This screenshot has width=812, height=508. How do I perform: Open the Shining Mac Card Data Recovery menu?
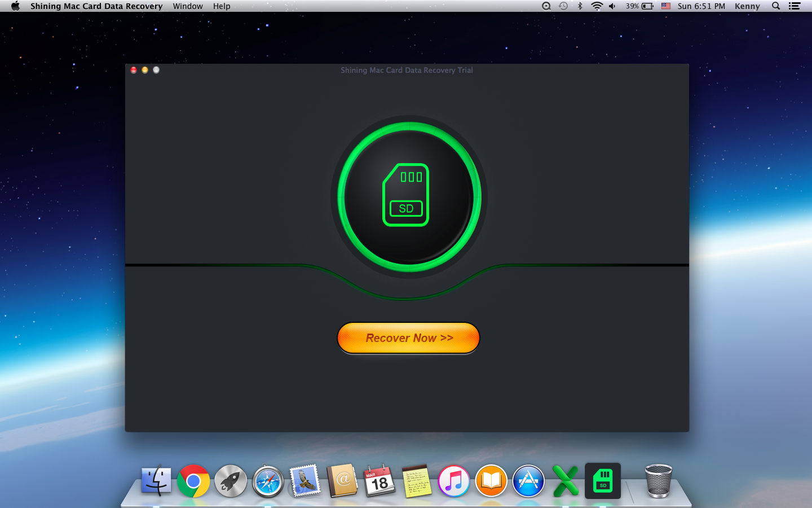[96, 6]
